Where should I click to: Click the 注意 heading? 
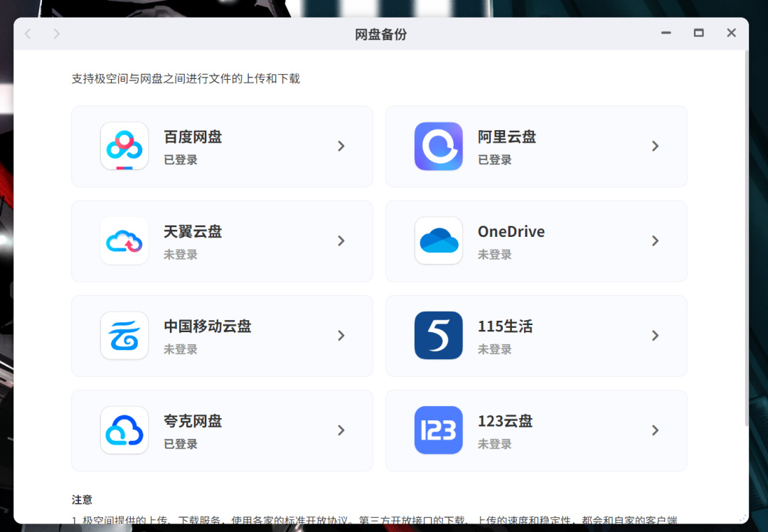(82, 500)
